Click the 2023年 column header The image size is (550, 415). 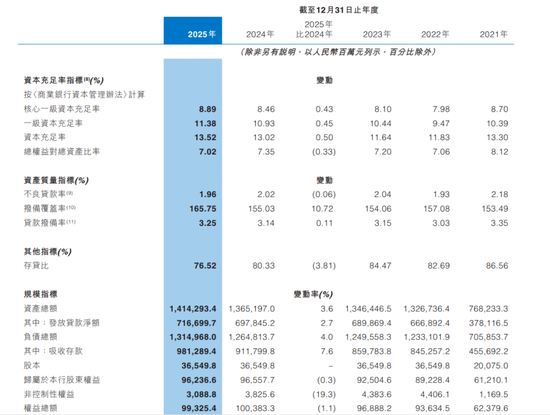[x=377, y=34]
